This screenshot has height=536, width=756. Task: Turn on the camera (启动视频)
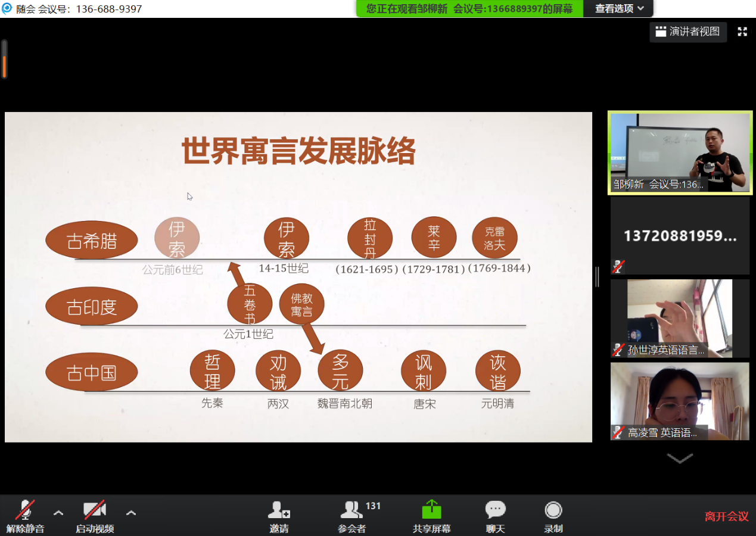[x=95, y=510]
